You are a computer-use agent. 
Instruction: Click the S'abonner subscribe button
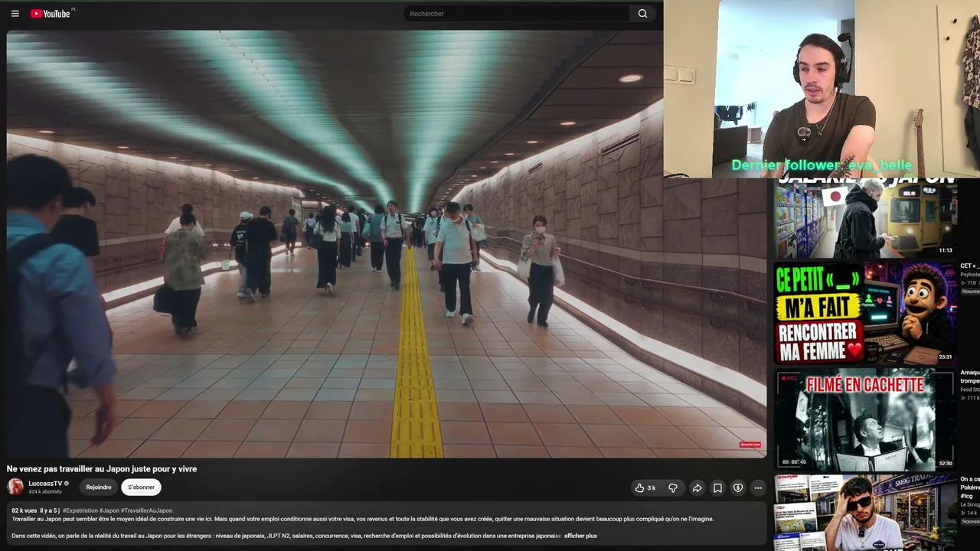[141, 487]
